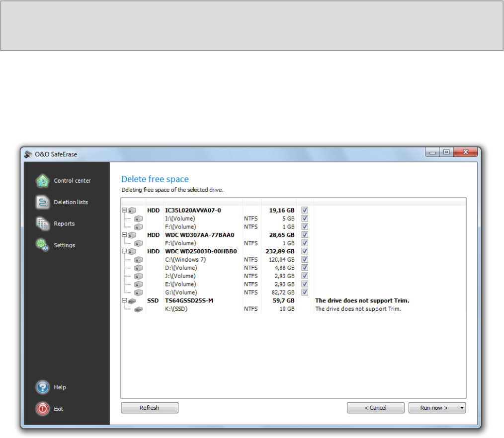Click the < Cancel button
504x438 pixels.
(x=375, y=408)
